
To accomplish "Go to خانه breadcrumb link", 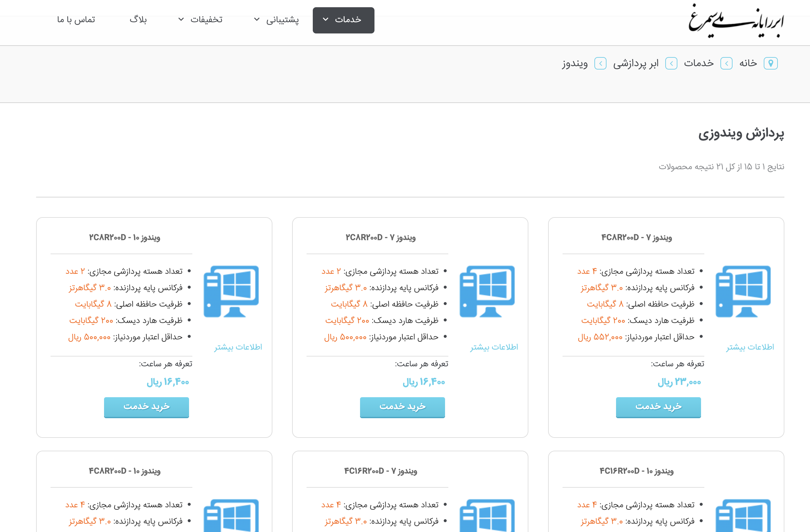I will click(x=748, y=63).
